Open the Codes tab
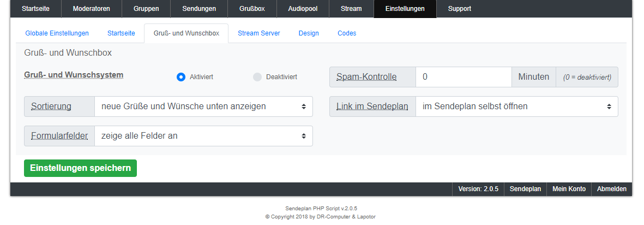The image size is (644, 225). (347, 33)
